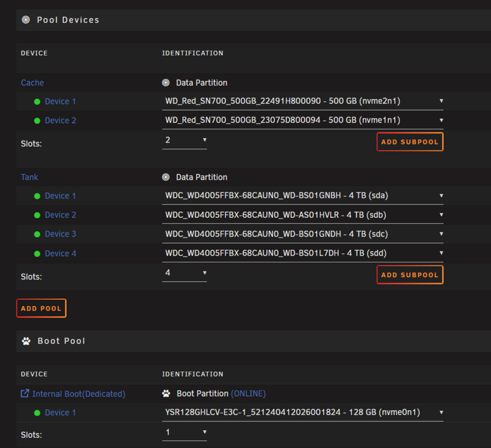491x448 pixels.
Task: Open Device 2 link under Cache
Action: pos(60,121)
